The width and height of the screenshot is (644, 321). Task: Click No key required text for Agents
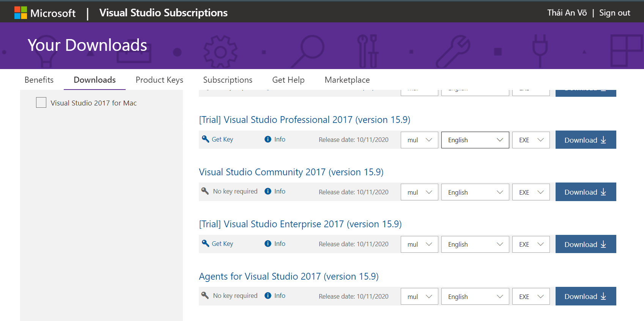[235, 296]
